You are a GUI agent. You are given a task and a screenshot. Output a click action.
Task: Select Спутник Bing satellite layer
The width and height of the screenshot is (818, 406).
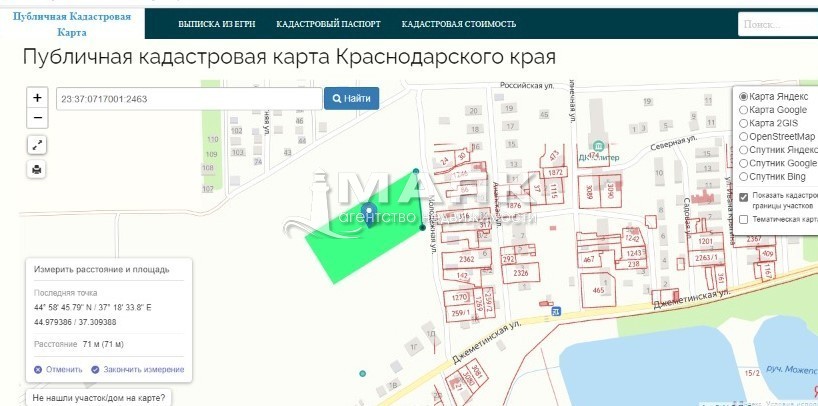pos(743,176)
